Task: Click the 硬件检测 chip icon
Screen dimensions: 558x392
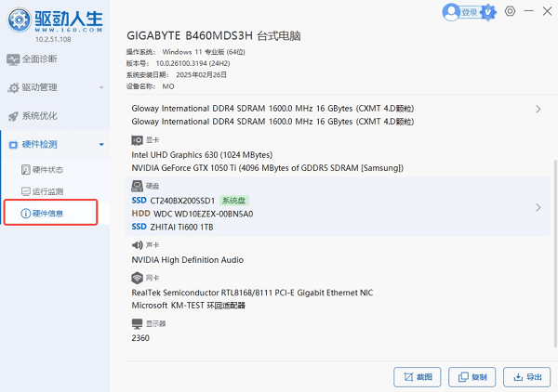Action: [x=13, y=145]
